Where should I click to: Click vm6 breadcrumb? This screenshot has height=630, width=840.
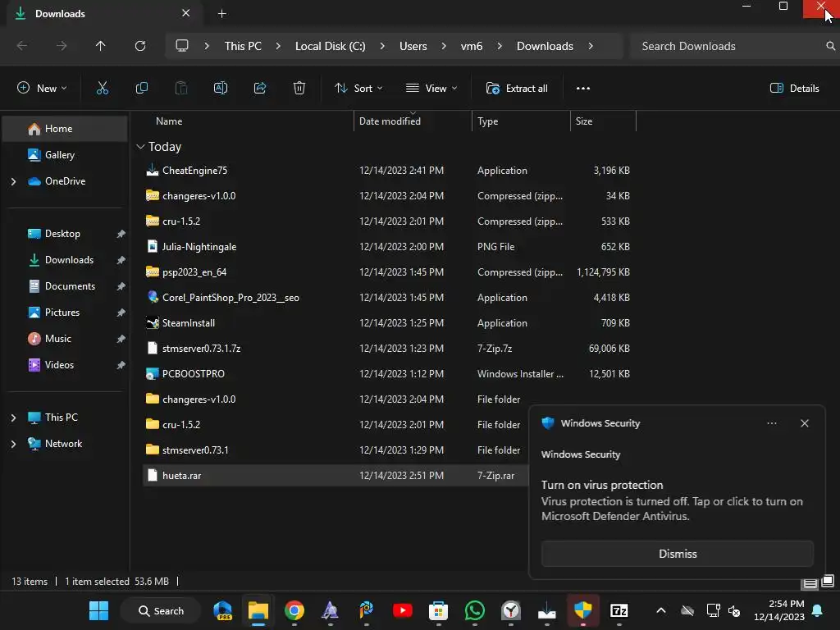[472, 46]
